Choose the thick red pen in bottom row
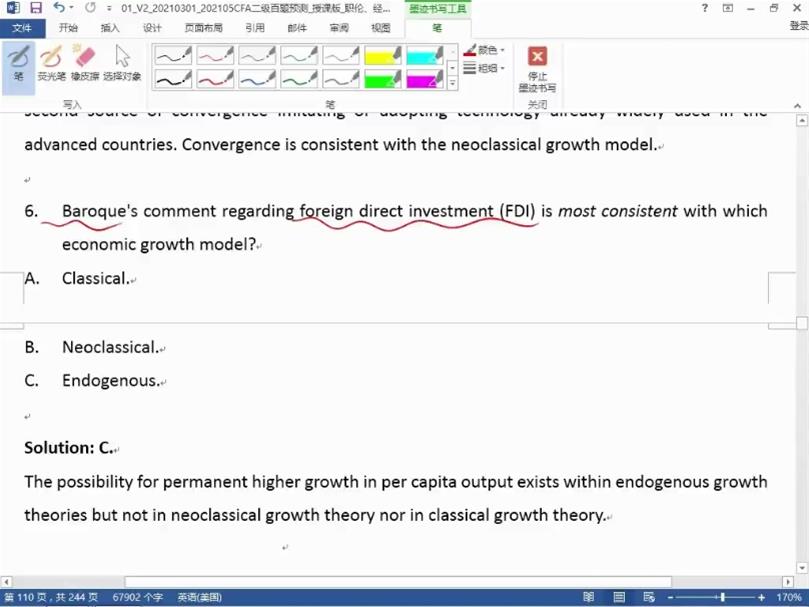 [x=215, y=79]
